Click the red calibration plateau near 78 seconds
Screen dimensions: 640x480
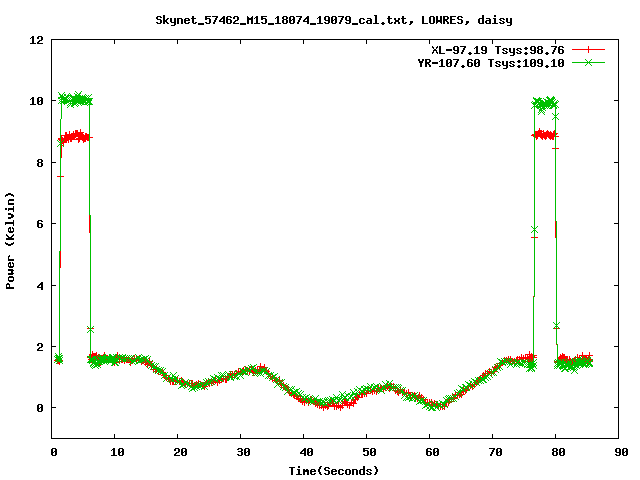tap(545, 134)
